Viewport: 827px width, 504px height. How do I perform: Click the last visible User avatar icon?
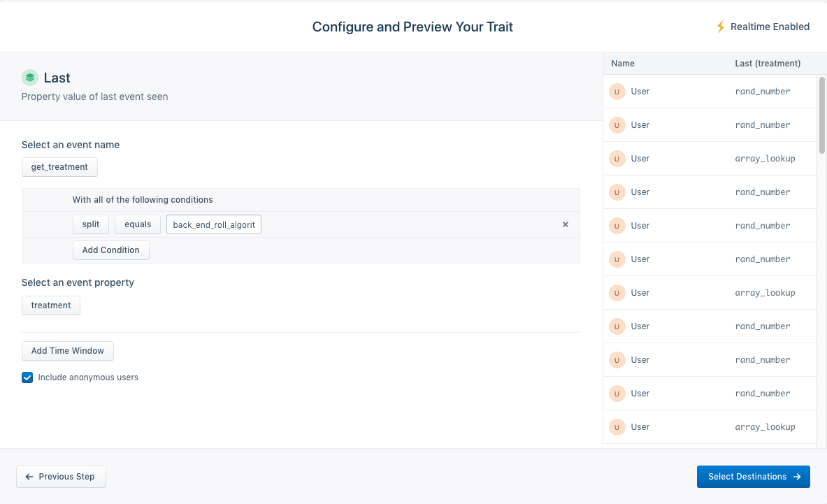coord(617,427)
